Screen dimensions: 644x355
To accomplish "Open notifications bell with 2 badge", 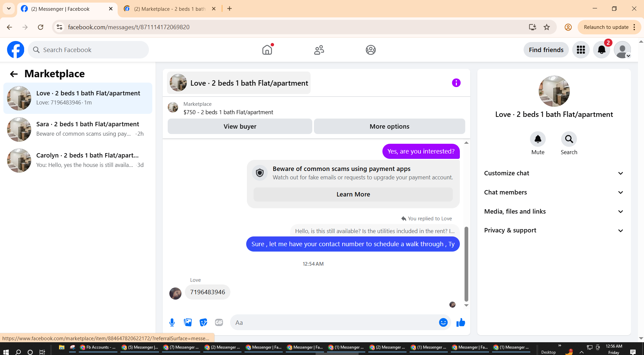I will click(602, 50).
